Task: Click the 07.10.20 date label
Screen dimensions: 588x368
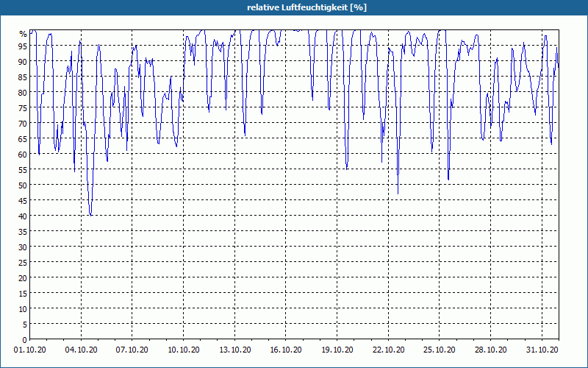Action: pos(132,350)
